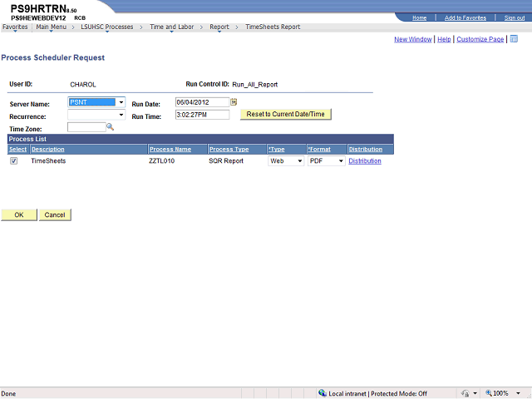532x399 pixels.
Task: Click the security lock icon in status bar
Action: click(x=465, y=393)
